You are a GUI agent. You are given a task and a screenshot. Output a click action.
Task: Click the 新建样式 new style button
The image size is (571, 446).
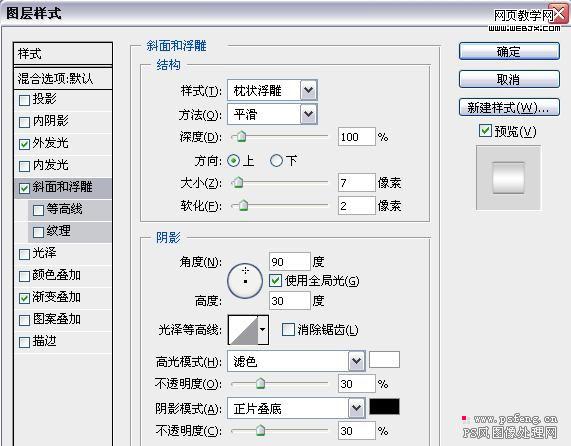coord(509,107)
